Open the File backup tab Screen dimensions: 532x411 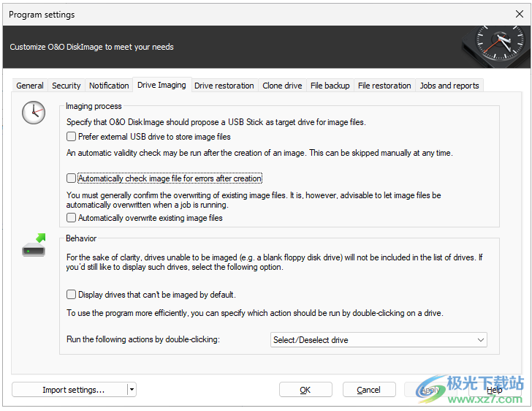point(330,86)
